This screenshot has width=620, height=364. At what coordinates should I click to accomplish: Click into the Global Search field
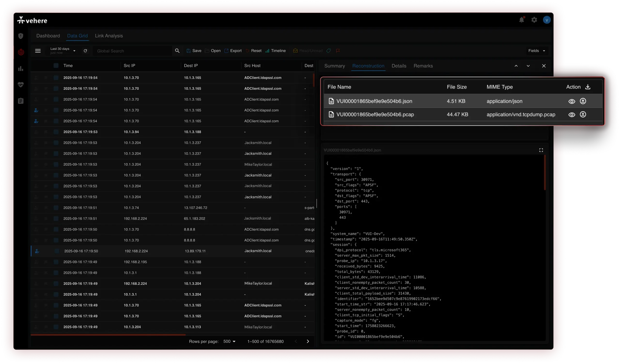pyautogui.click(x=133, y=51)
